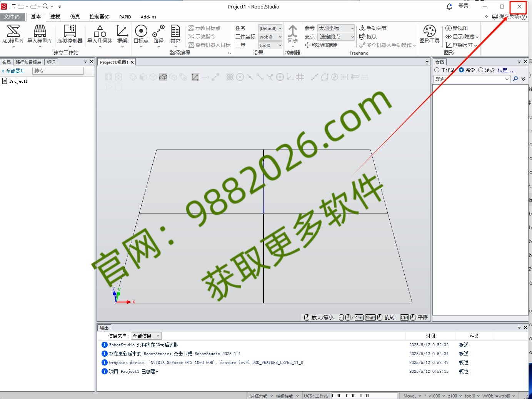
Task: Select 手动关节 jog joint tool
Action: click(x=373, y=28)
